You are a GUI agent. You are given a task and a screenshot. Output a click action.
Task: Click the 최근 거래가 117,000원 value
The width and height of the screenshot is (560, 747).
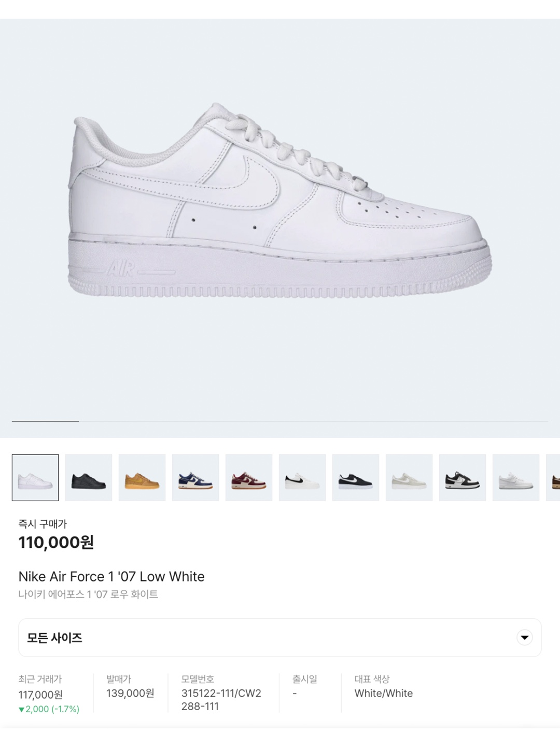coord(40,695)
